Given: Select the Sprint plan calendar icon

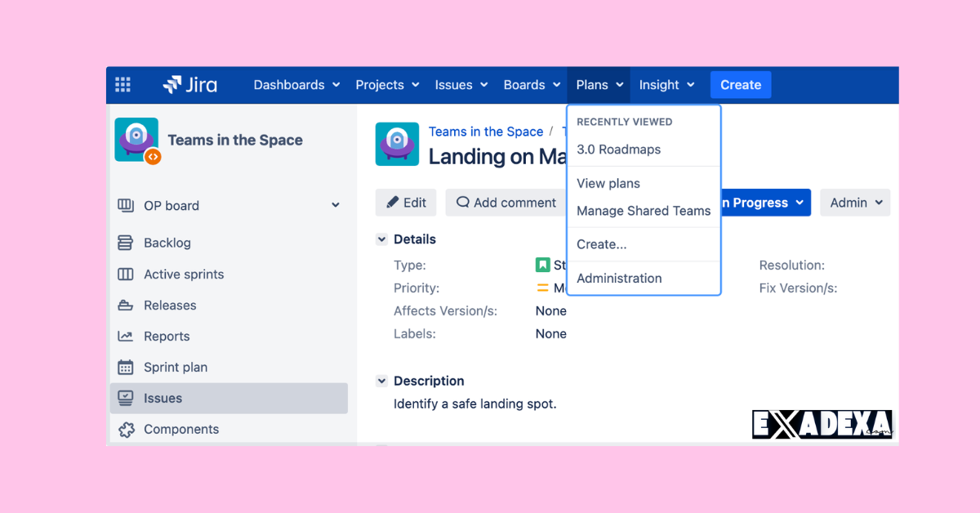Looking at the screenshot, I should [126, 367].
